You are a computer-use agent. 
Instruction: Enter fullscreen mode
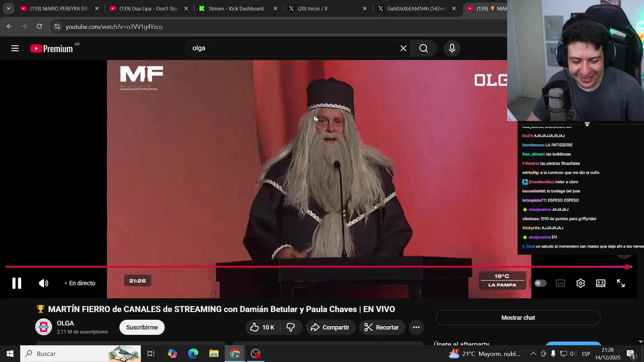point(621,283)
